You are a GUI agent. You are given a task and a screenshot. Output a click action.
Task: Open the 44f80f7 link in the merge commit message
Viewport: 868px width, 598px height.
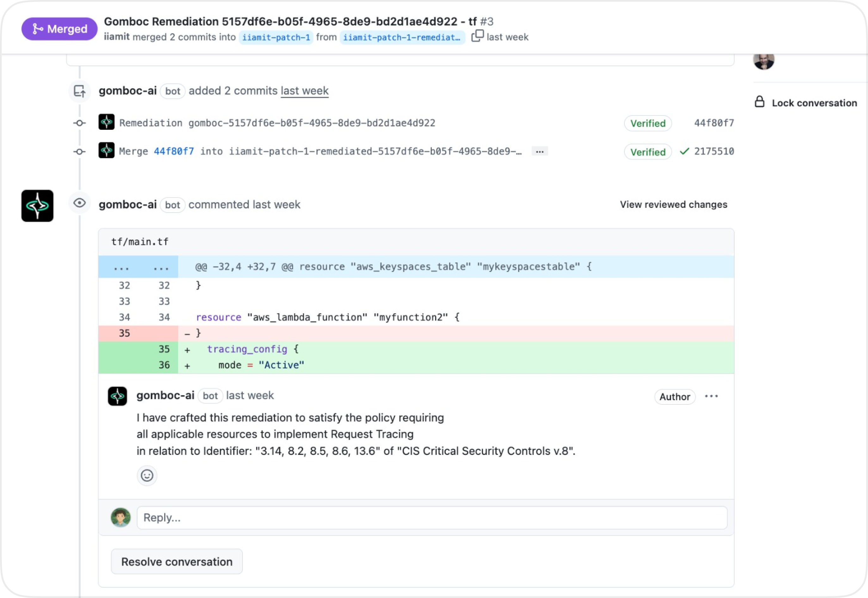coord(174,151)
